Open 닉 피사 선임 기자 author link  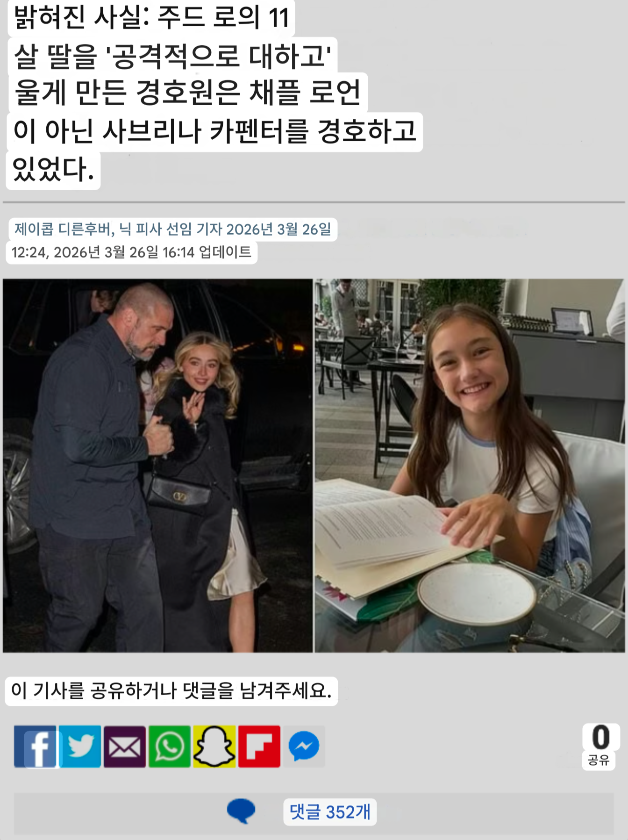(170, 229)
